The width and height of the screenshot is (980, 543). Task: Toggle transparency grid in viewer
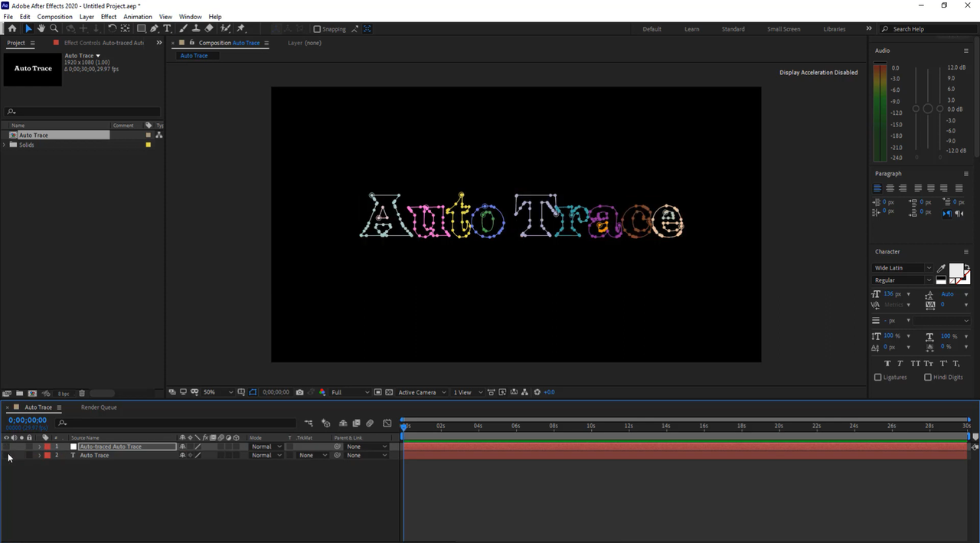point(389,392)
